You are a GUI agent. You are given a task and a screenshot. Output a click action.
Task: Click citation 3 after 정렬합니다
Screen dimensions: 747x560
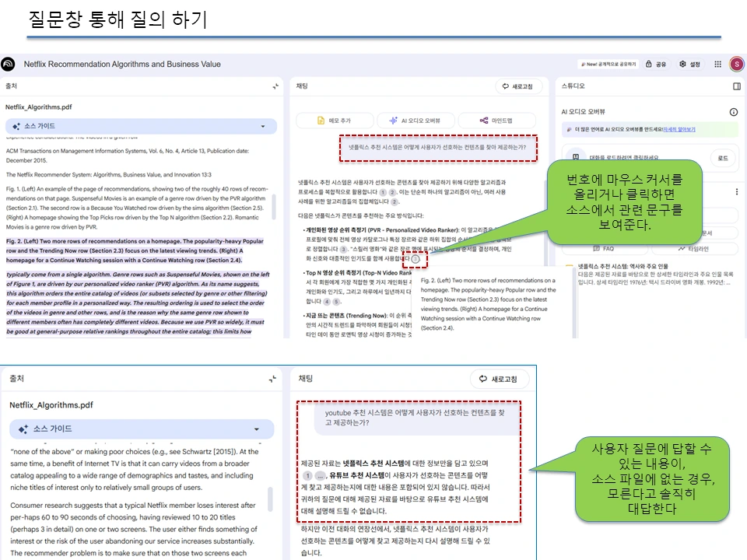tap(343, 249)
